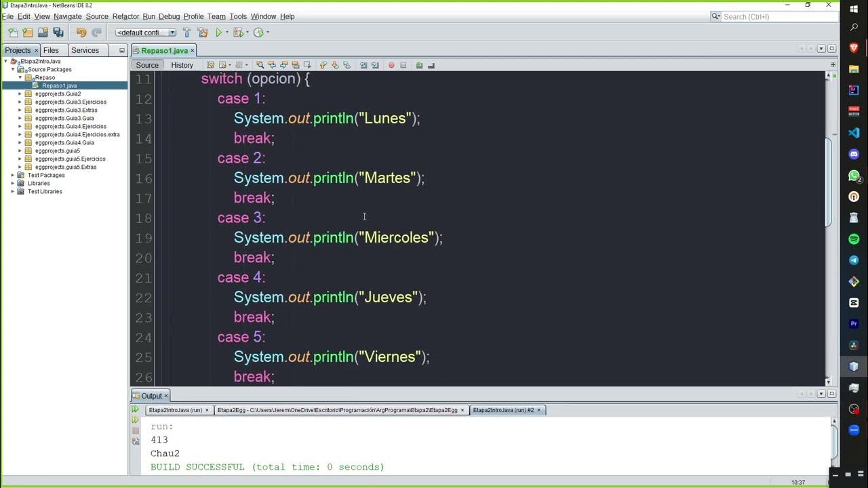Click the Search (Ctrl+I) field

[773, 16]
